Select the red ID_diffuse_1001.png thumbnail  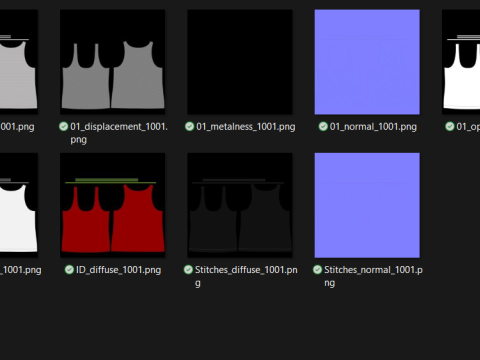coord(112,205)
